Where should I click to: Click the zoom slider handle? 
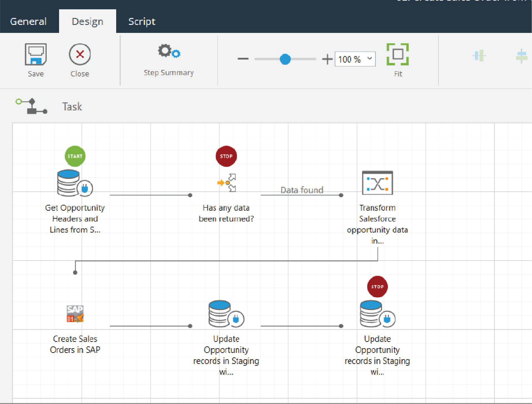(x=285, y=59)
